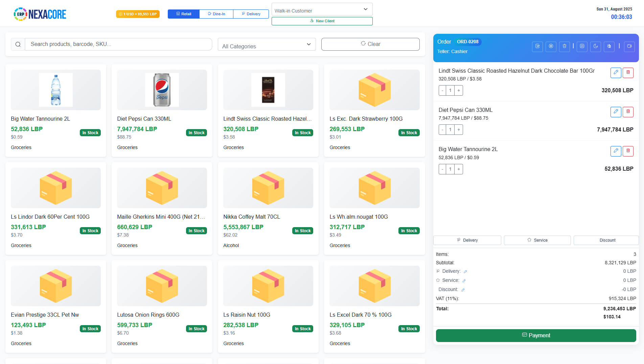Click the New Client button

(322, 21)
